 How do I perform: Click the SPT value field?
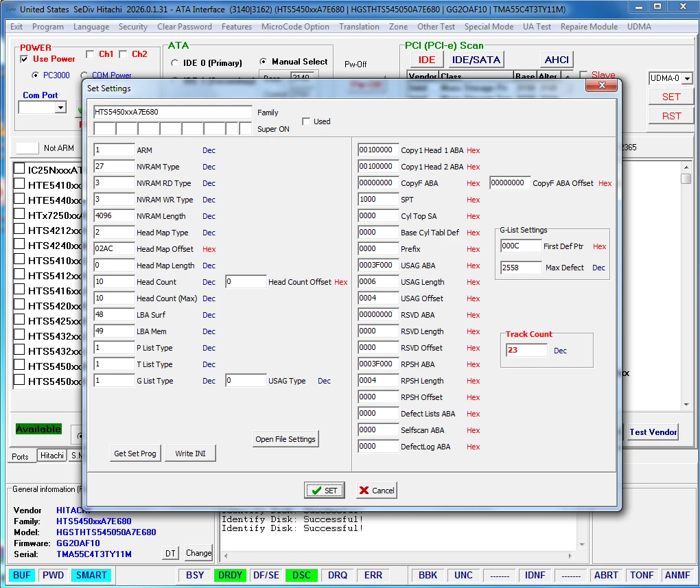pos(377,199)
